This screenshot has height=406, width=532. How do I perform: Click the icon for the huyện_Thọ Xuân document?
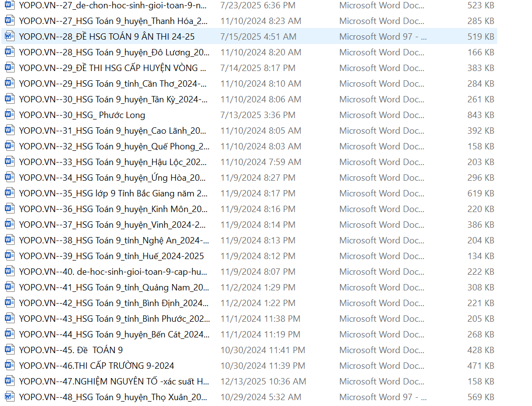pyautogui.click(x=9, y=397)
